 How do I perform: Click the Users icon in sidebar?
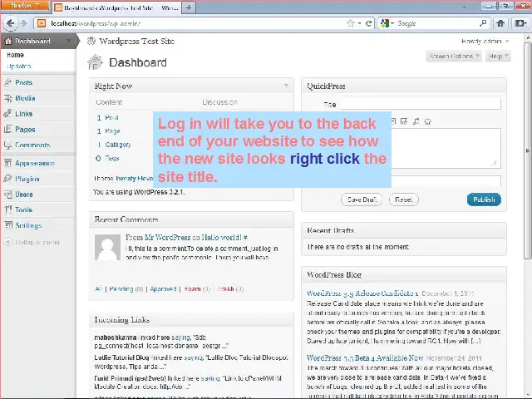click(7, 194)
